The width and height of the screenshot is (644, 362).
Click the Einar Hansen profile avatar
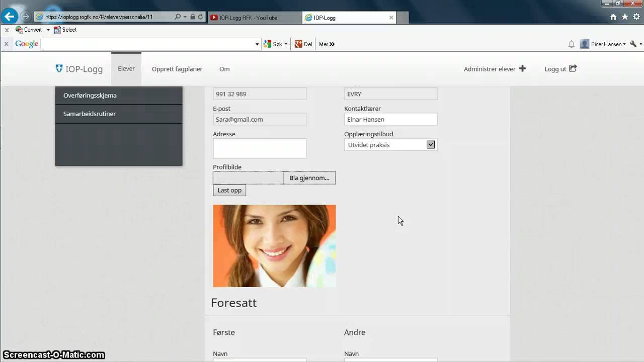[585, 44]
